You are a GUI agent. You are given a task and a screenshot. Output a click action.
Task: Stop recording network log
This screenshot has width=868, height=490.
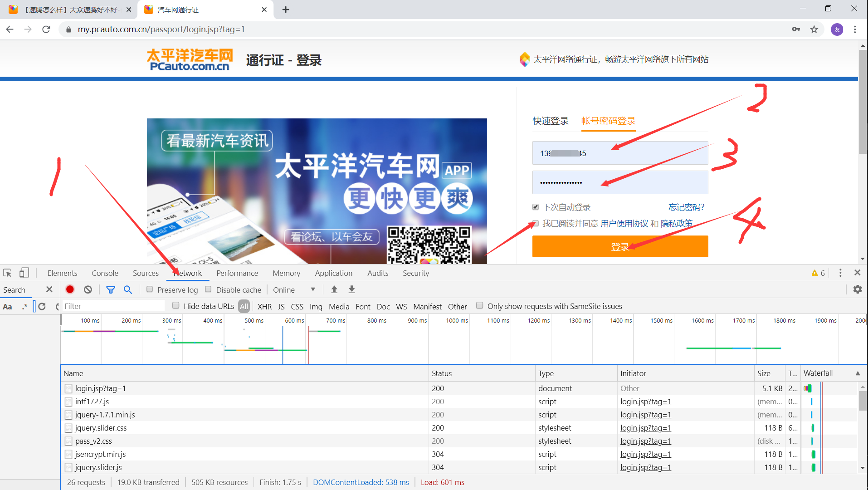coord(70,289)
